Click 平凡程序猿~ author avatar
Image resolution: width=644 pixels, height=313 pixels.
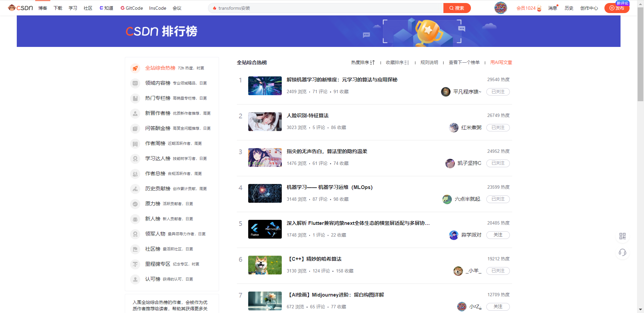pos(445,91)
